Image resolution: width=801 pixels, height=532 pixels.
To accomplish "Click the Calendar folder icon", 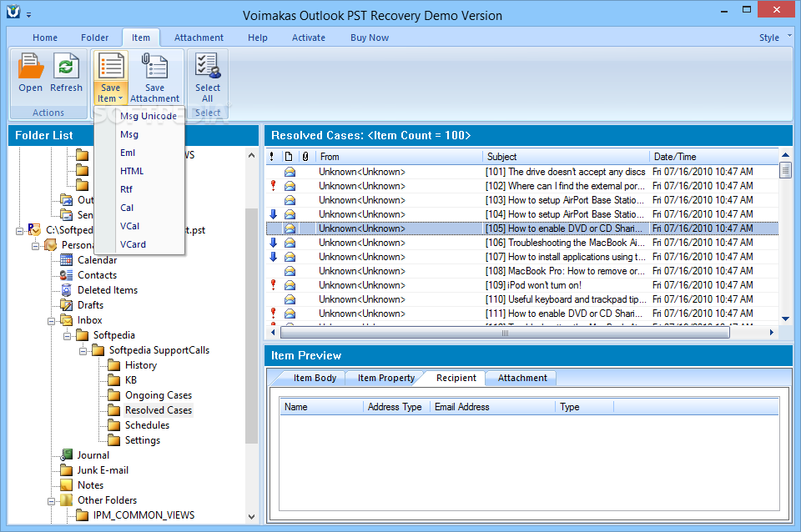I will 67,260.
